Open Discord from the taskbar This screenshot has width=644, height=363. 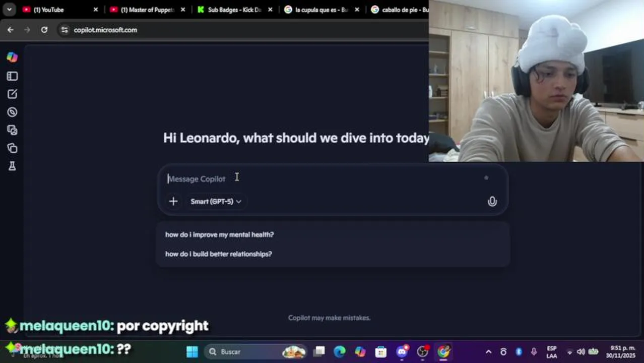(x=402, y=351)
